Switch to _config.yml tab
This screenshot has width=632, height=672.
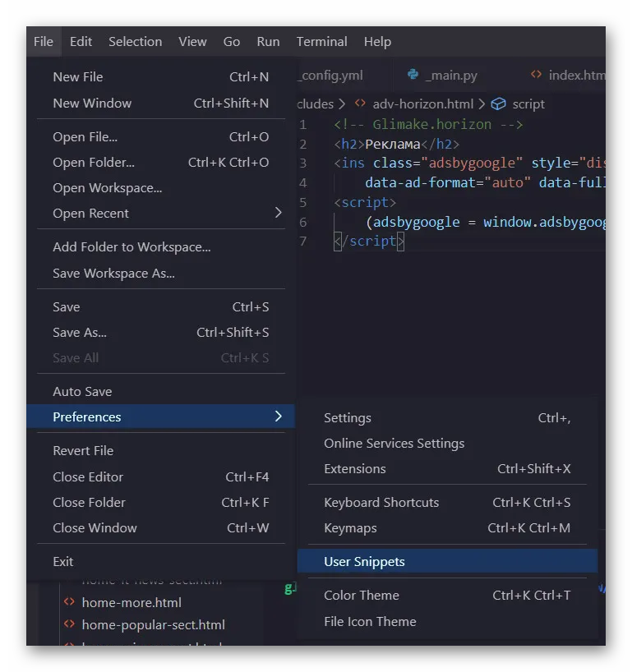pyautogui.click(x=330, y=76)
